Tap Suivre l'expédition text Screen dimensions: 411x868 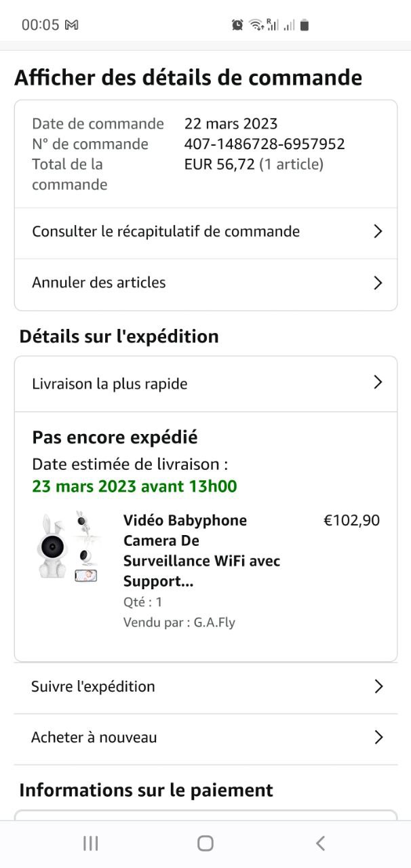(93, 686)
